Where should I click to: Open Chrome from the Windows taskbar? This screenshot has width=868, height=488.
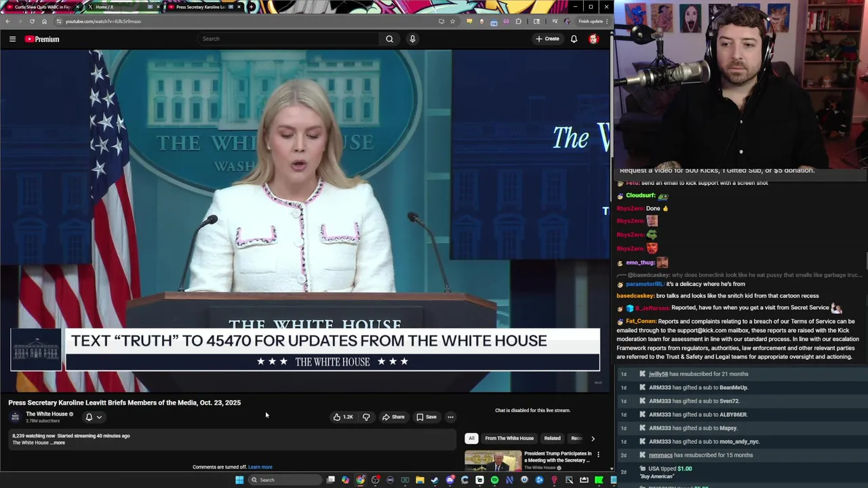click(x=360, y=480)
